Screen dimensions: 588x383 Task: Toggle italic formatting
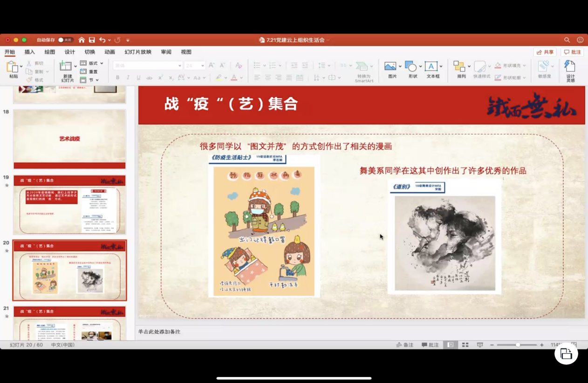tap(128, 77)
